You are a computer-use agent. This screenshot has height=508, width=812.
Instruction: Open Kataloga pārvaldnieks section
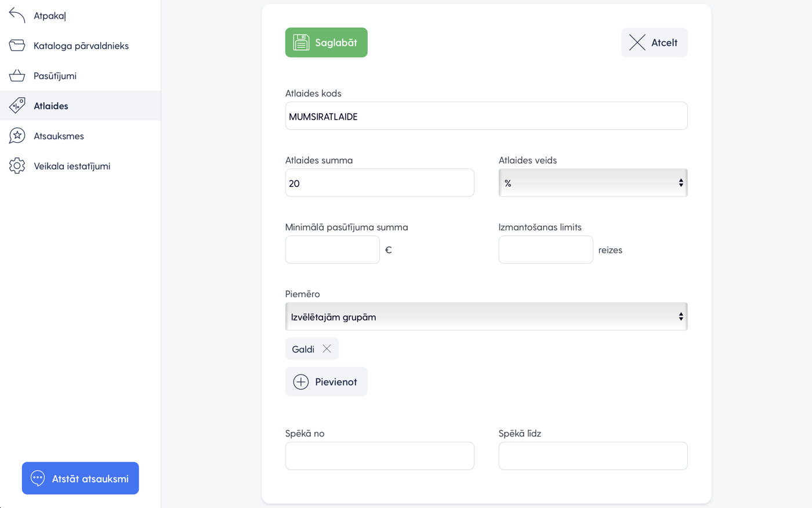(80, 45)
